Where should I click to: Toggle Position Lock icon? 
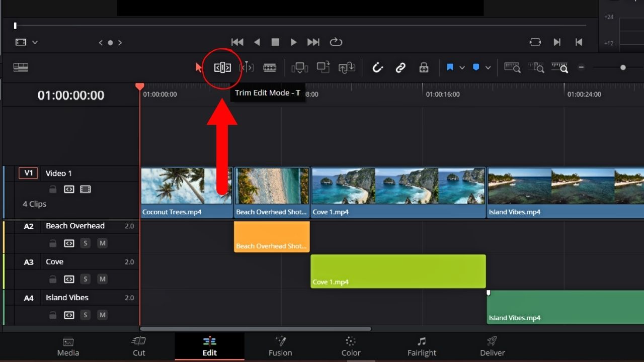tap(424, 67)
